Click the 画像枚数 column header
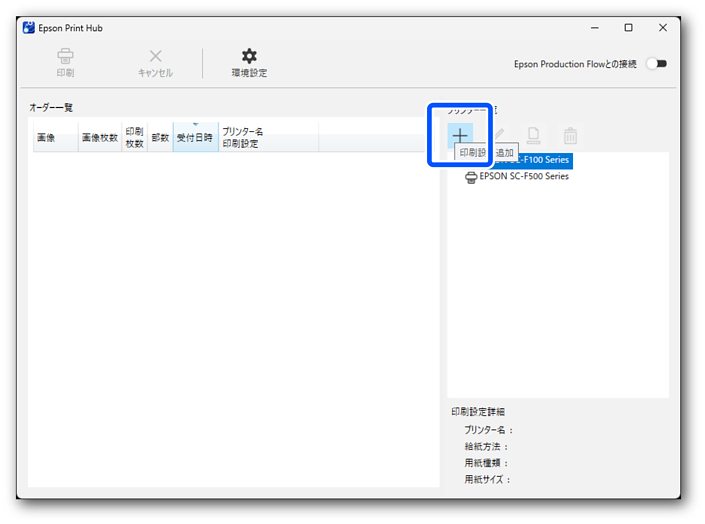The height and width of the screenshot is (524, 705). point(100,138)
